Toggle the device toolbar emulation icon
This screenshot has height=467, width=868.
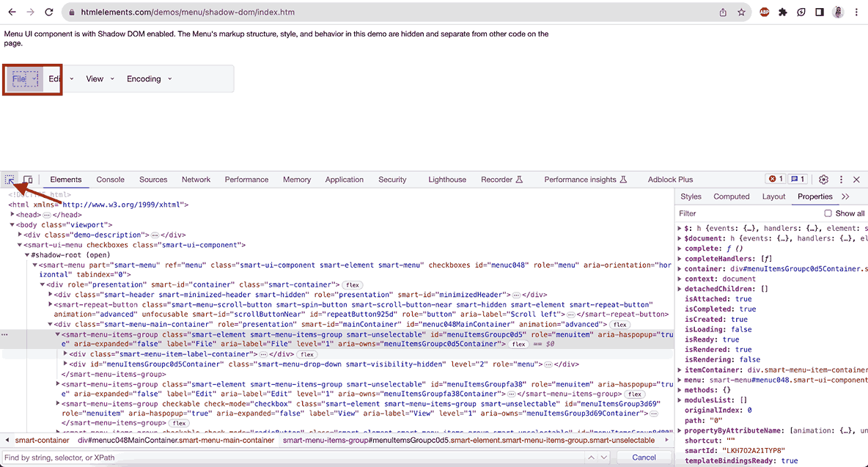point(27,179)
